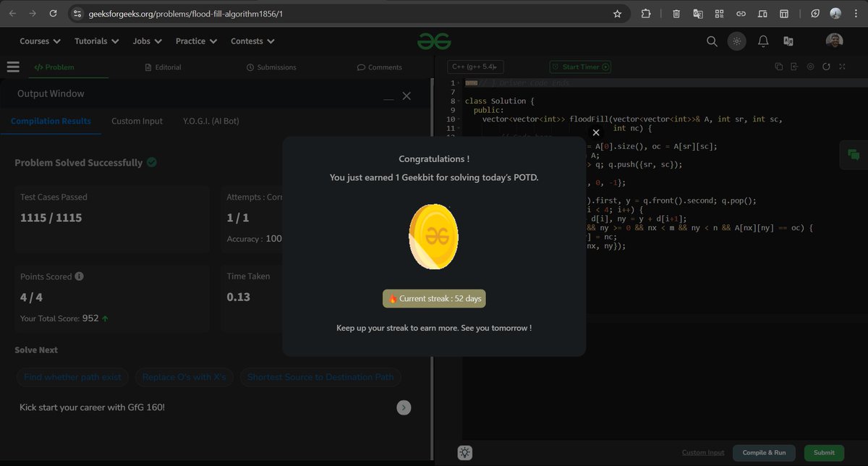Expand the Courses dropdown menu

pos(40,41)
